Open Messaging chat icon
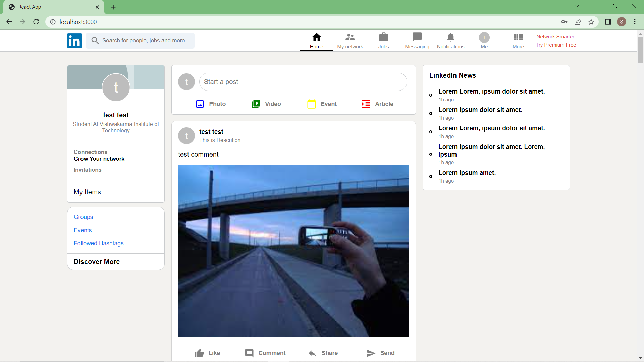The height and width of the screenshot is (362, 644). [417, 37]
